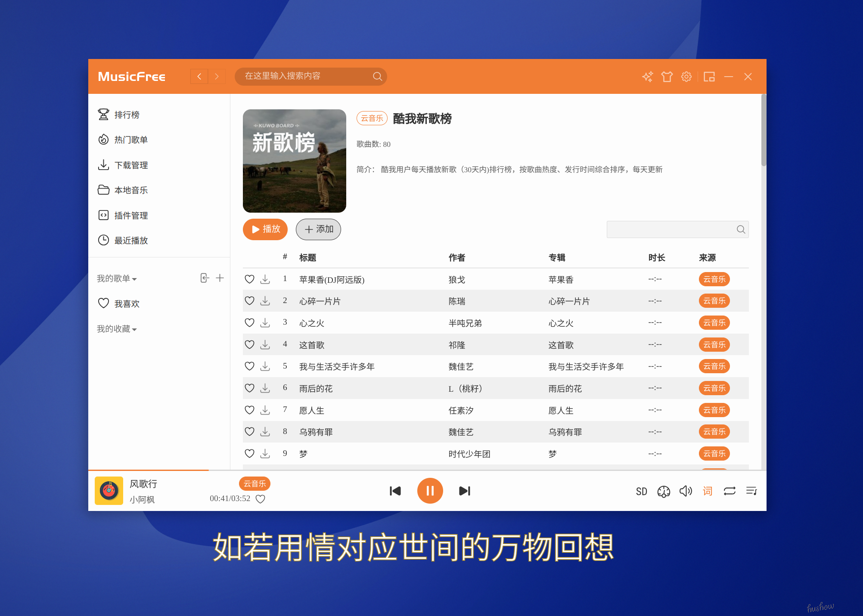
Task: Download the song 雨后的花
Action: pos(265,388)
